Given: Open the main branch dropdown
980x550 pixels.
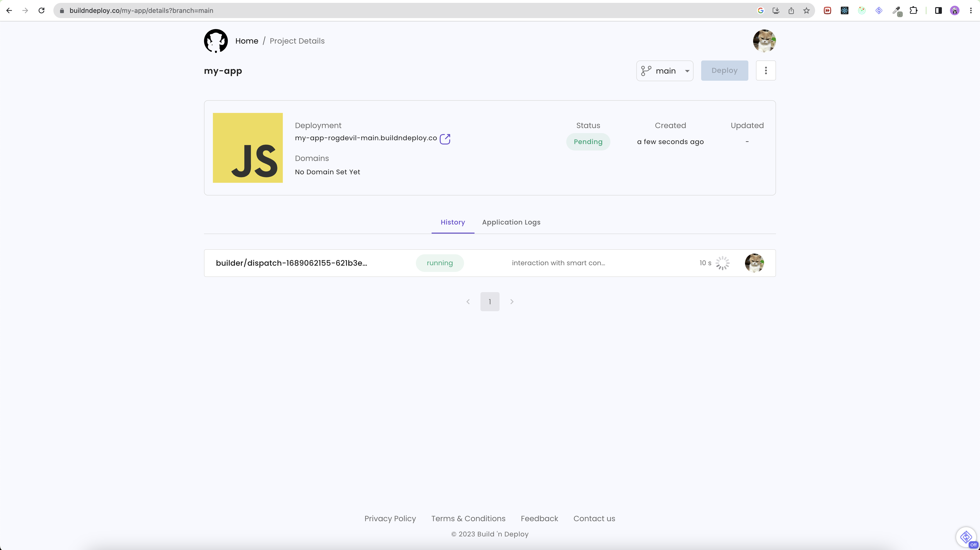Looking at the screenshot, I should point(665,70).
